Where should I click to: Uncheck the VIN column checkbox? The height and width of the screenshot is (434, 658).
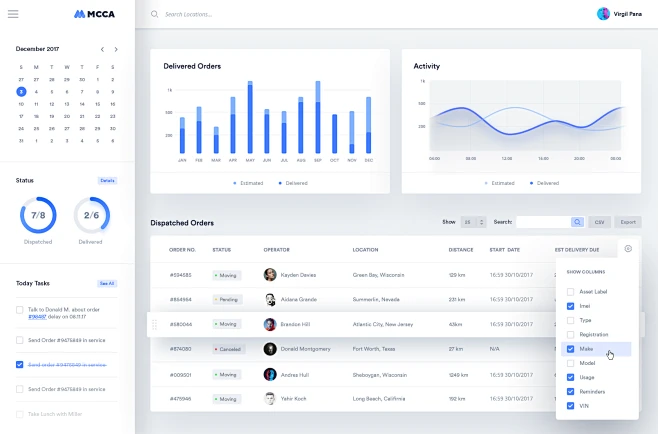(570, 406)
